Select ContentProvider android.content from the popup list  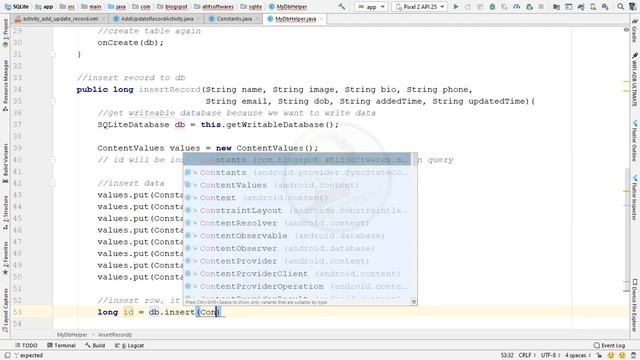[298, 261]
